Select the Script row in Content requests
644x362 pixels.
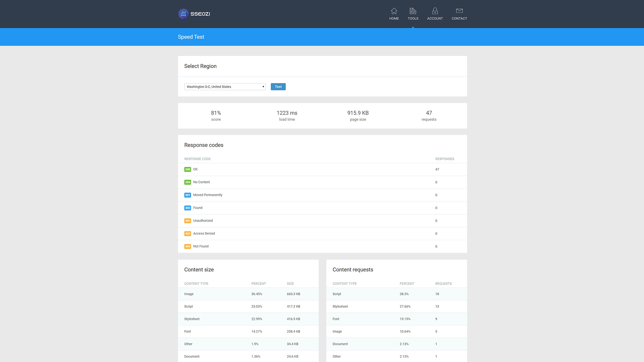click(x=396, y=294)
